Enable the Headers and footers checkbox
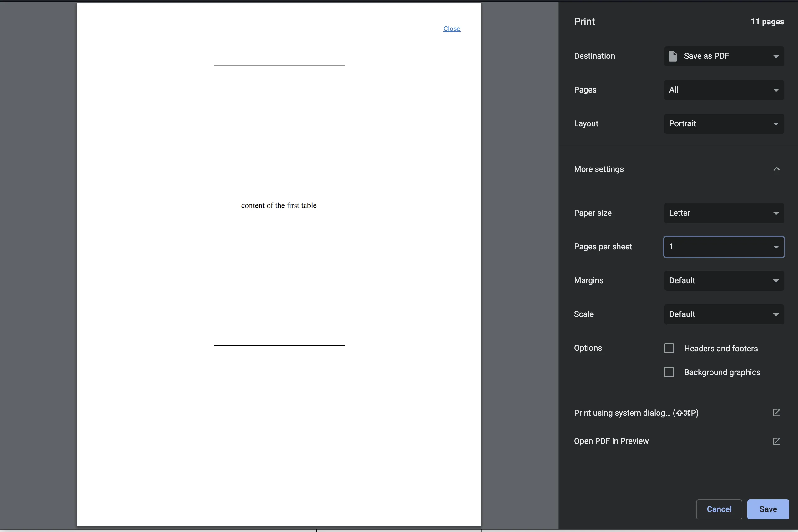 point(669,349)
